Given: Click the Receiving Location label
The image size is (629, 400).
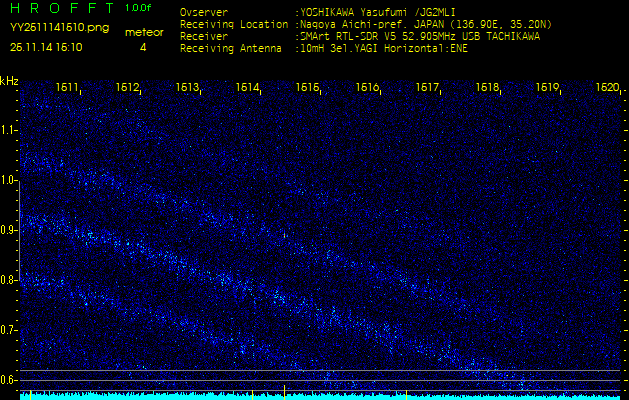Looking at the screenshot, I should click(234, 25).
